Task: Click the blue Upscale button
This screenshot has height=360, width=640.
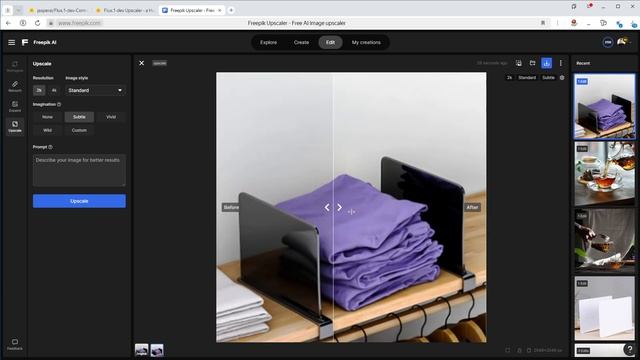Action: pyautogui.click(x=79, y=201)
